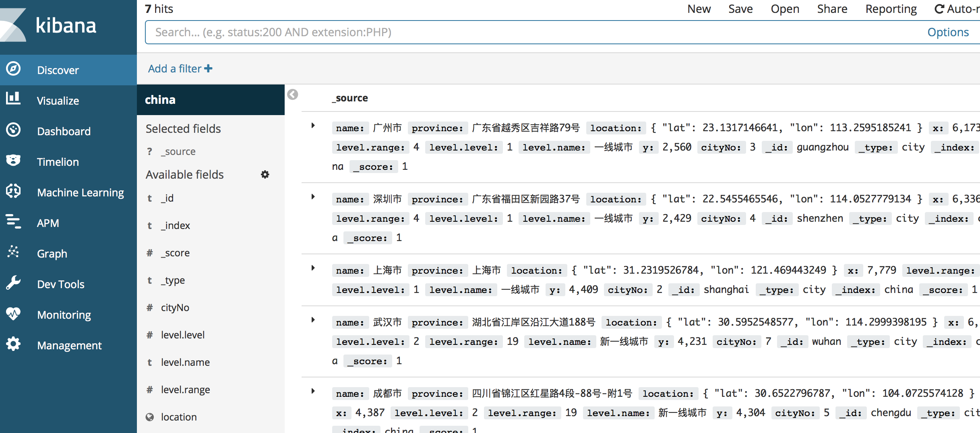This screenshot has height=433, width=980.
Task: Select the cityNo field name
Action: 175,307
